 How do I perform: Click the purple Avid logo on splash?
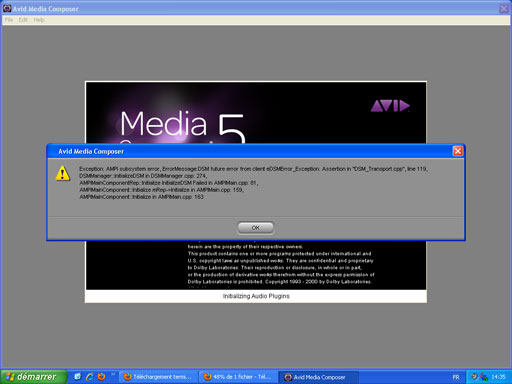coord(390,106)
